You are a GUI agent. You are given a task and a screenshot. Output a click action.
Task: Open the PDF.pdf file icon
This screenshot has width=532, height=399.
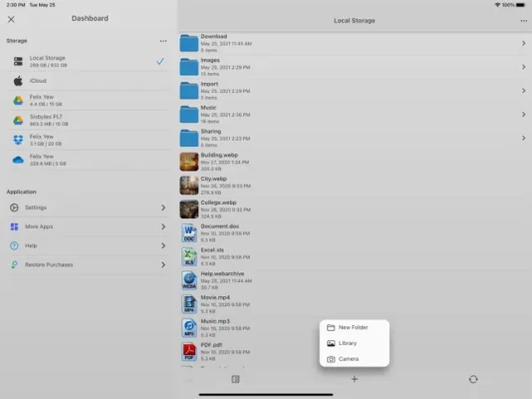point(189,352)
